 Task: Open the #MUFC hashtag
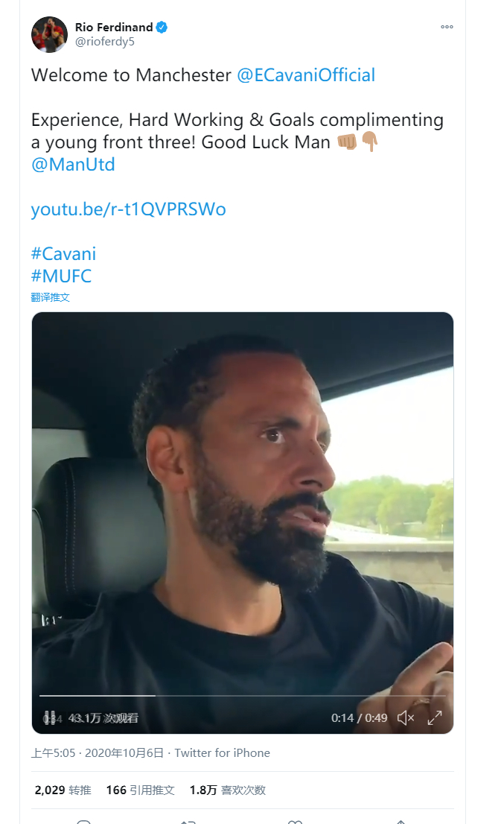click(62, 276)
